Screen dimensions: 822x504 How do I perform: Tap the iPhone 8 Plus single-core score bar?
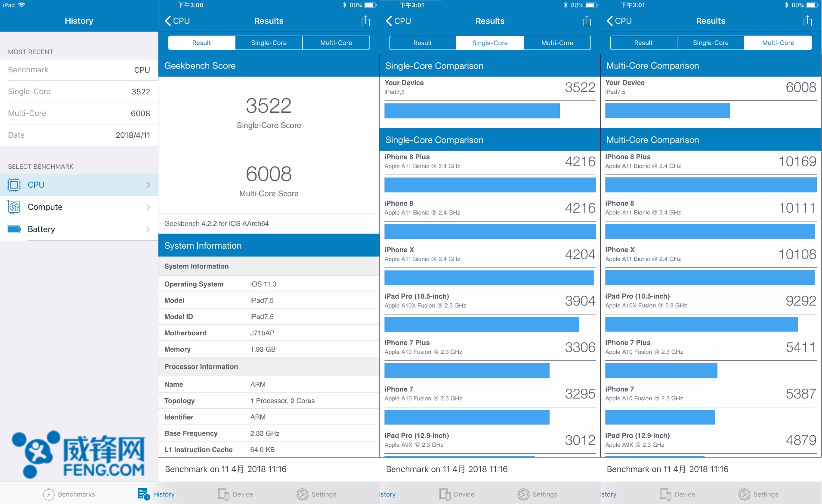tap(490, 185)
